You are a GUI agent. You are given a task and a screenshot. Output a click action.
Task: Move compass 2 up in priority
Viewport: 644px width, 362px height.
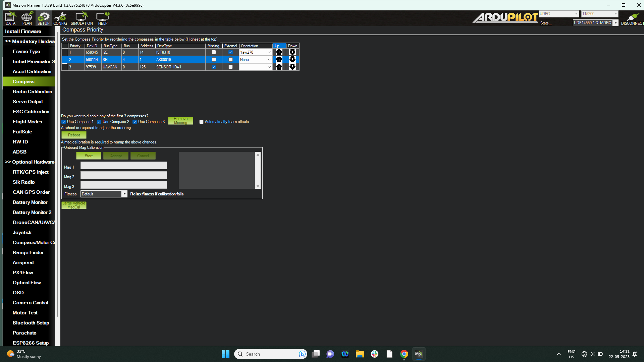click(x=279, y=59)
